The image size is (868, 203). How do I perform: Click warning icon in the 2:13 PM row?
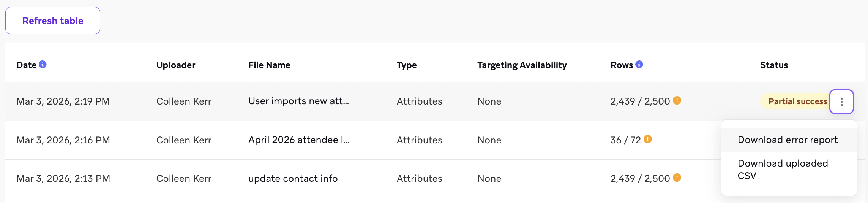pos(677,178)
